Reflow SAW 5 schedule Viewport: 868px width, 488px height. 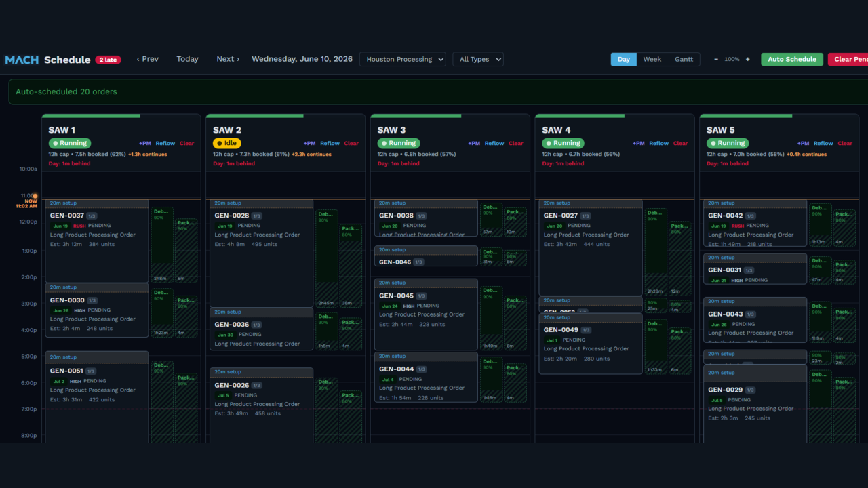point(823,143)
